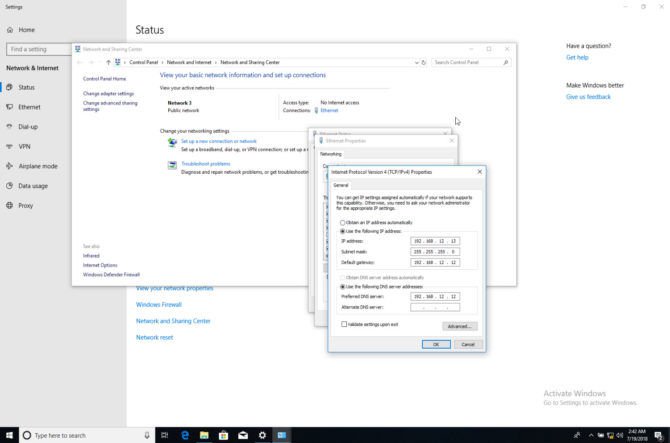Click the Home icon in Settings
This screenshot has width=670, height=443.
[x=11, y=30]
